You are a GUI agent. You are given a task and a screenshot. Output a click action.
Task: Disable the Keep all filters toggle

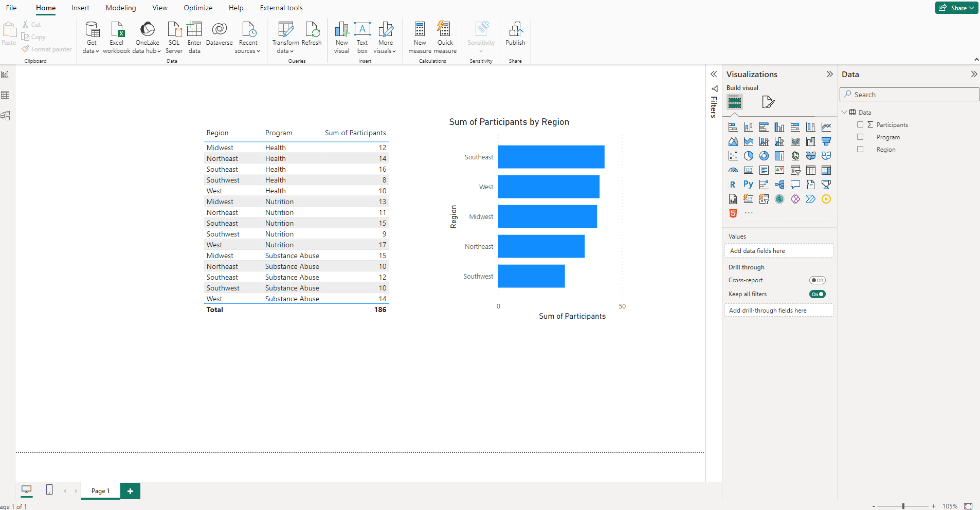(817, 294)
